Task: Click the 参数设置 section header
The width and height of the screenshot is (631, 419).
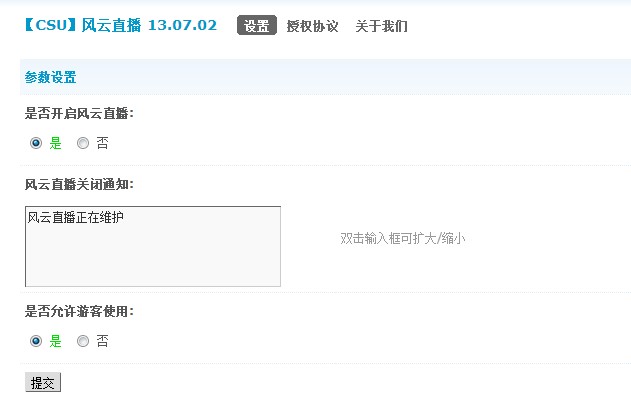Action: 50,77
